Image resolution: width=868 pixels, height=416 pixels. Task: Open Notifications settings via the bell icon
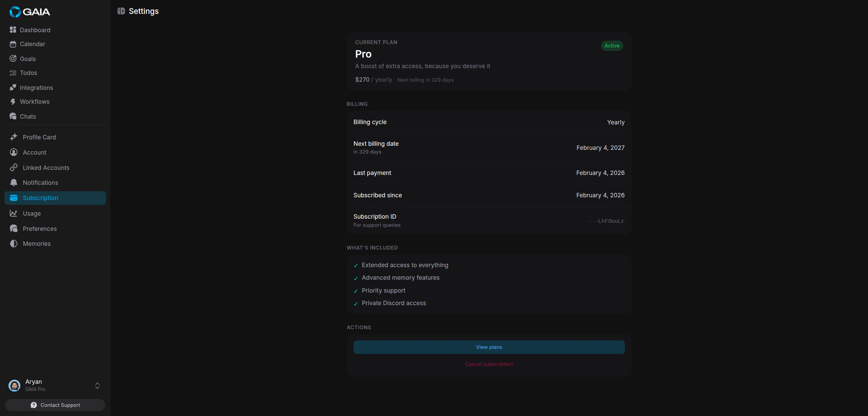coord(14,182)
